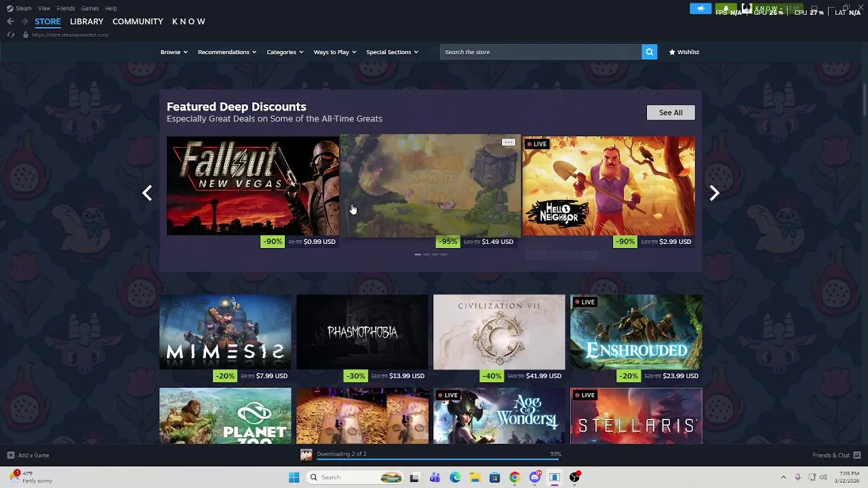Open Task View on the taskbar
The width and height of the screenshot is (868, 488).
pyautogui.click(x=414, y=477)
